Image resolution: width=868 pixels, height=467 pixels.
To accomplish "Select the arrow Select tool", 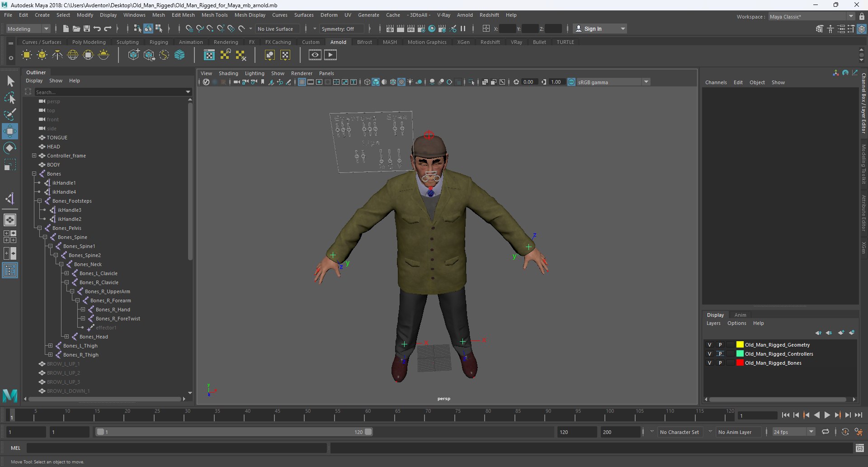I will coord(10,81).
